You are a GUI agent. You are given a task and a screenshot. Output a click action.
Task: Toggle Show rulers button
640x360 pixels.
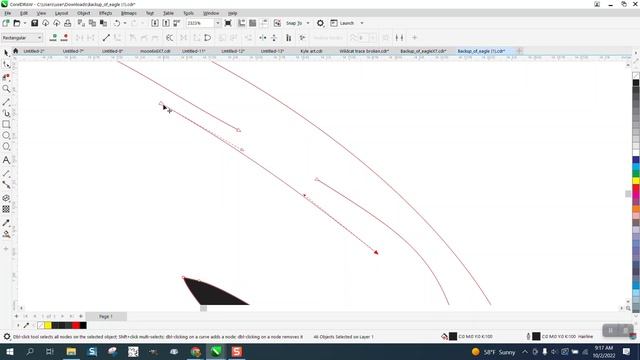pos(242,23)
